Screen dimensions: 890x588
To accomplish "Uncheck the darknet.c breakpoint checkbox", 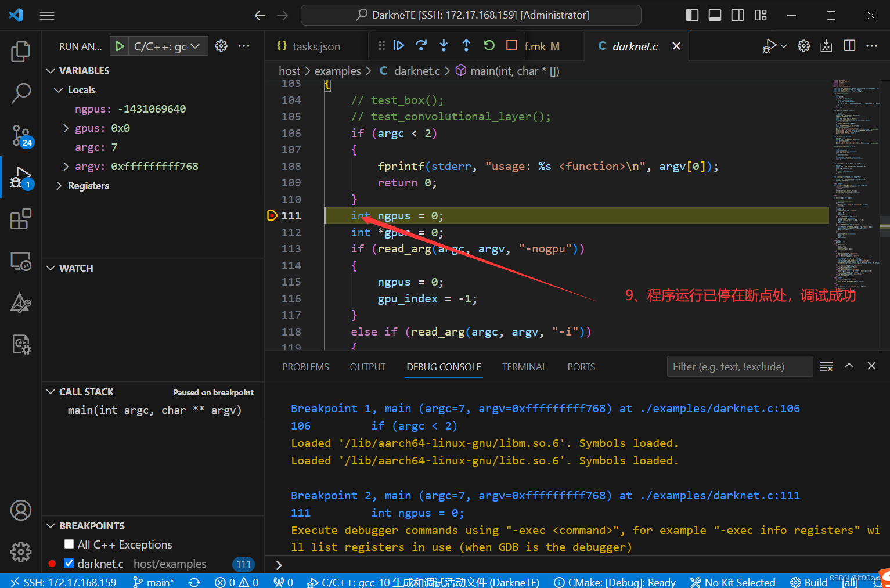I will tap(69, 563).
